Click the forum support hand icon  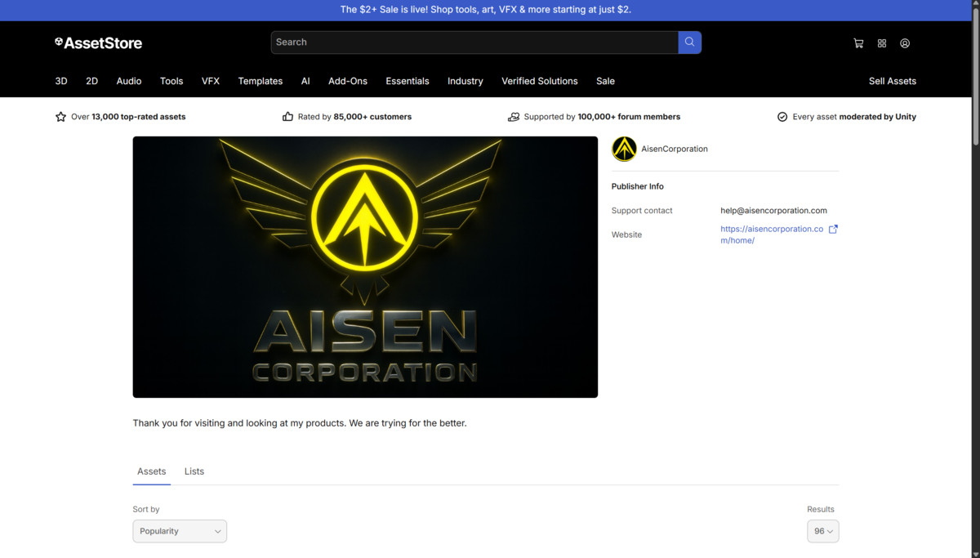tap(514, 117)
